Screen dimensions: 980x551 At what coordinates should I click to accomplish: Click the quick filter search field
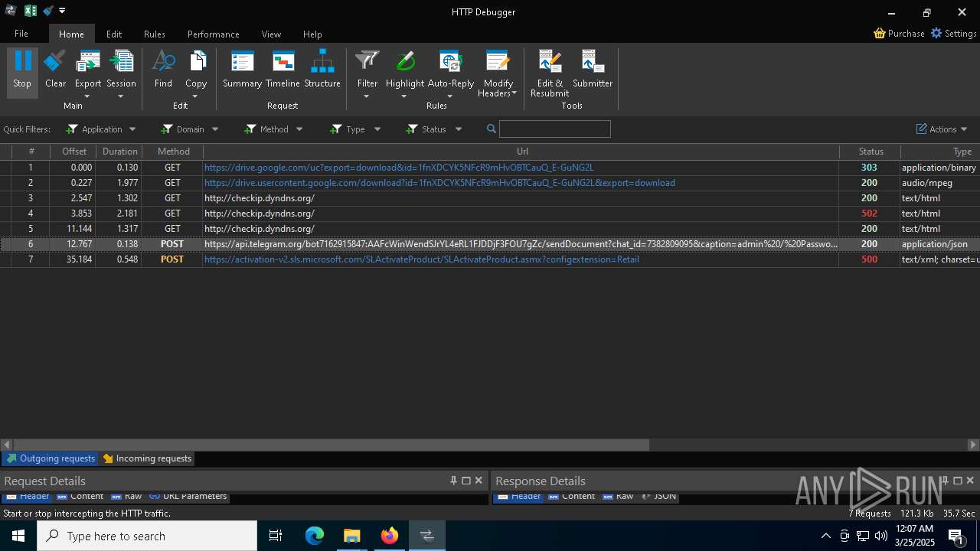(x=555, y=129)
